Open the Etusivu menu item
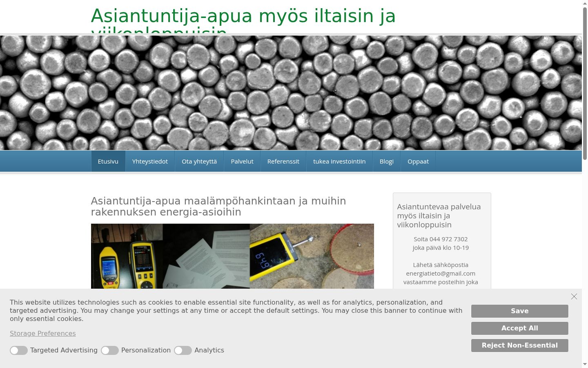Viewport: 588px width, 368px height. coord(108,161)
